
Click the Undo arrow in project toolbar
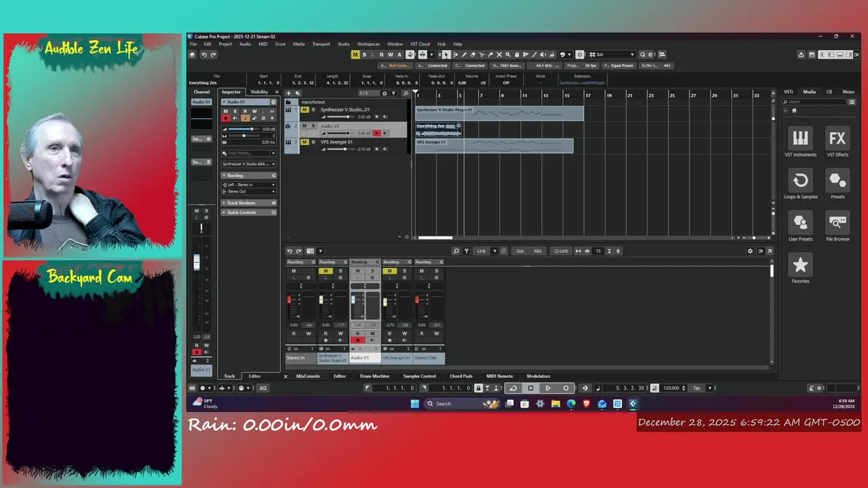pyautogui.click(x=203, y=55)
